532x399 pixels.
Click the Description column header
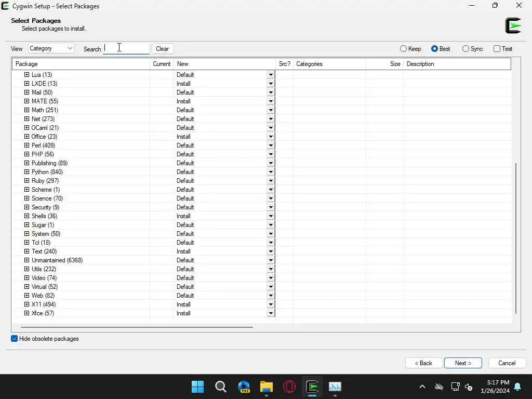coord(457,64)
